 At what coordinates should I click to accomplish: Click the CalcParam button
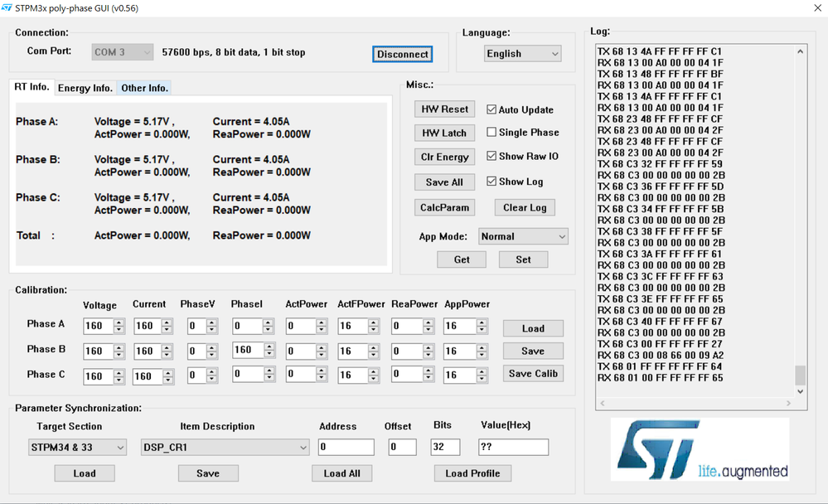pyautogui.click(x=444, y=207)
